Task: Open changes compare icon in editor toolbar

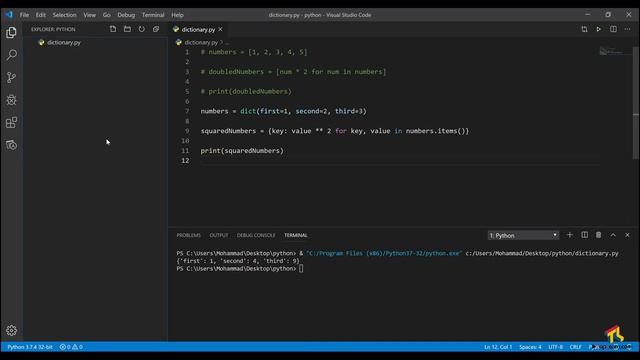Action: coord(584,29)
